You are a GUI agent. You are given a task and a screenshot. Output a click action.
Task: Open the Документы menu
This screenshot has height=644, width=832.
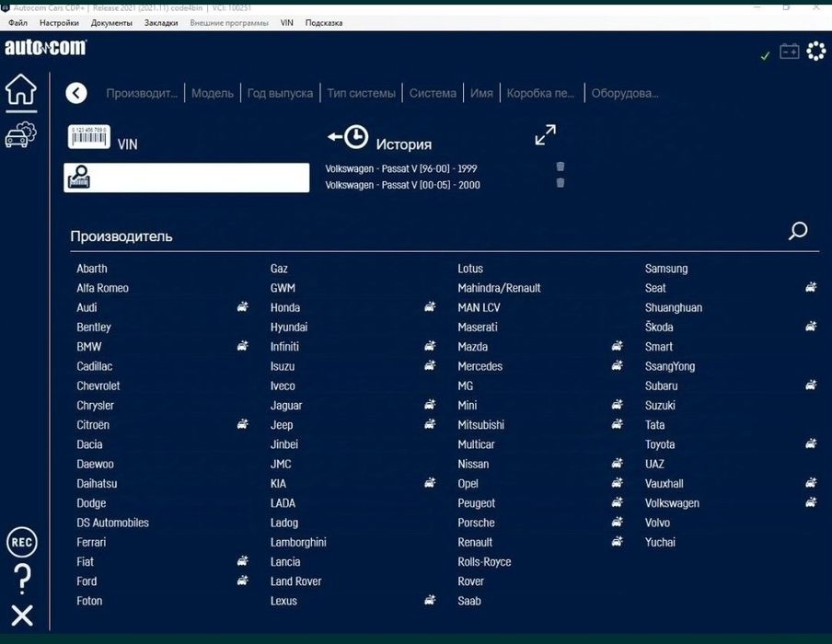[x=111, y=23]
